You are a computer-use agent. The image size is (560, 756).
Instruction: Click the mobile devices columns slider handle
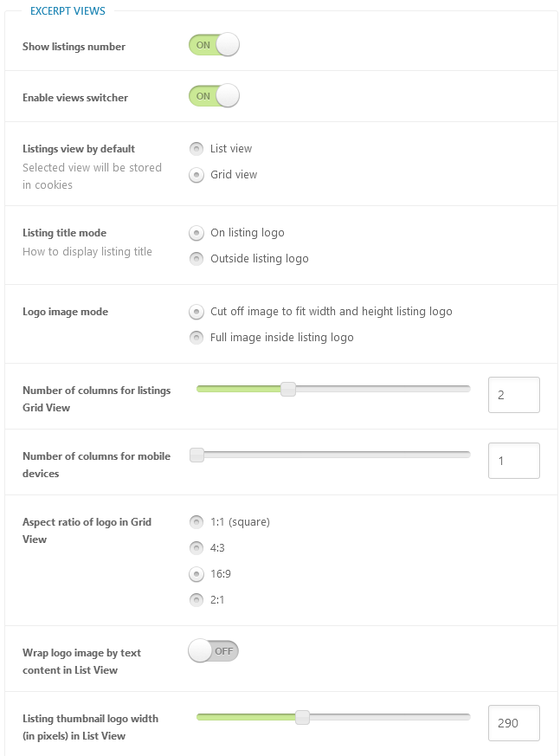coord(196,455)
